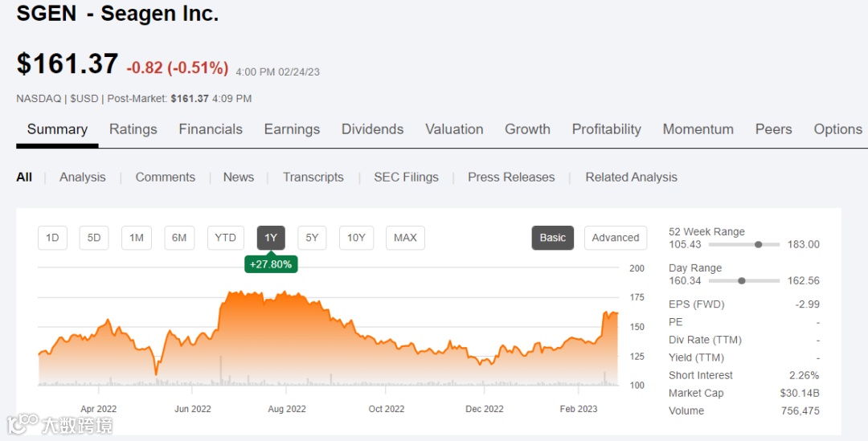Image resolution: width=868 pixels, height=441 pixels.
Task: Select the 1D time range button
Action: [x=52, y=238]
